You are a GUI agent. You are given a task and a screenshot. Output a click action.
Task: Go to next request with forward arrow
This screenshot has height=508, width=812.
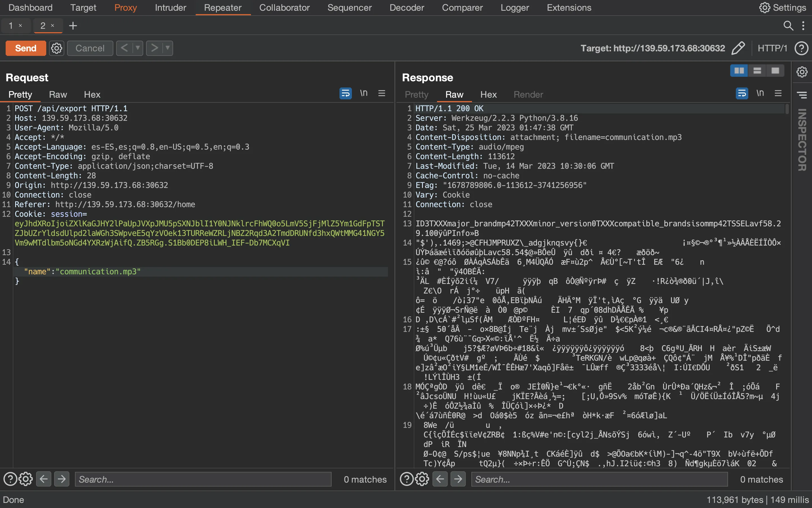(154, 48)
